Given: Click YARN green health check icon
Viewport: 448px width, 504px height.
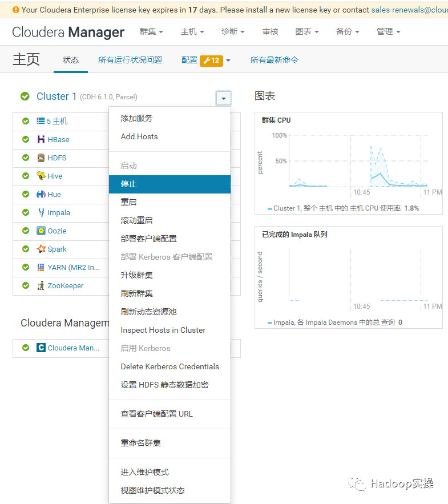Looking at the screenshot, I should pos(26,267).
